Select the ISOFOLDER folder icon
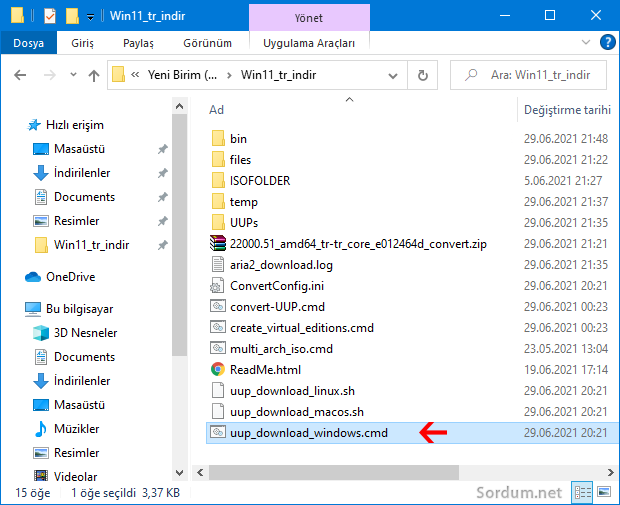The width and height of the screenshot is (620, 505). click(x=218, y=181)
